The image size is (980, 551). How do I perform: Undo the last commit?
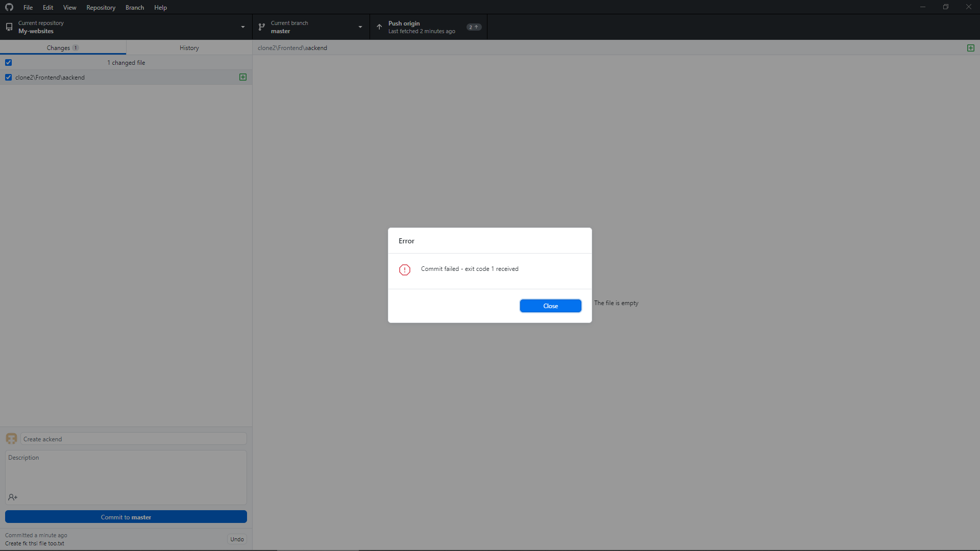[x=236, y=539]
